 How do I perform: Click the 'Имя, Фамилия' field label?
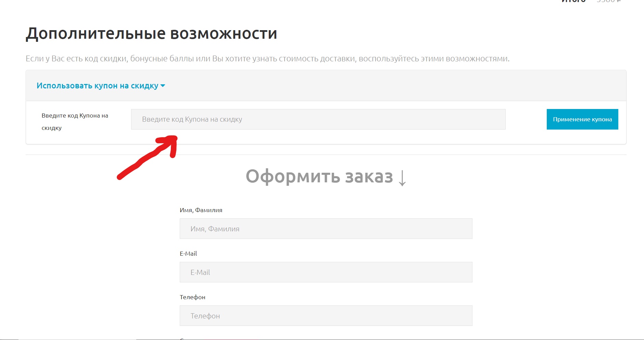point(201,210)
